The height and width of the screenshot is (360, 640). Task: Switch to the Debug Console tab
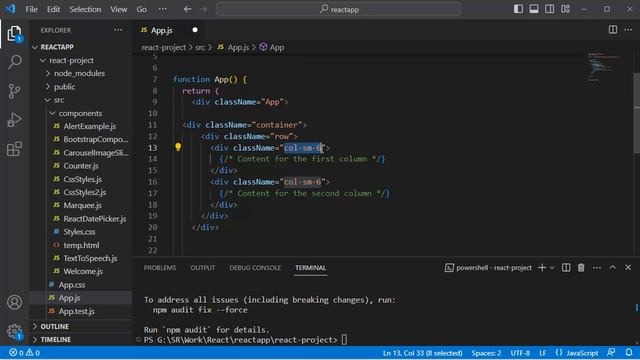point(255,268)
